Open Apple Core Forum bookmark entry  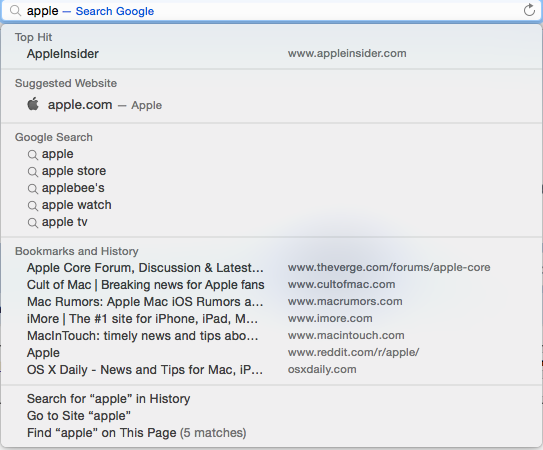[x=272, y=267]
